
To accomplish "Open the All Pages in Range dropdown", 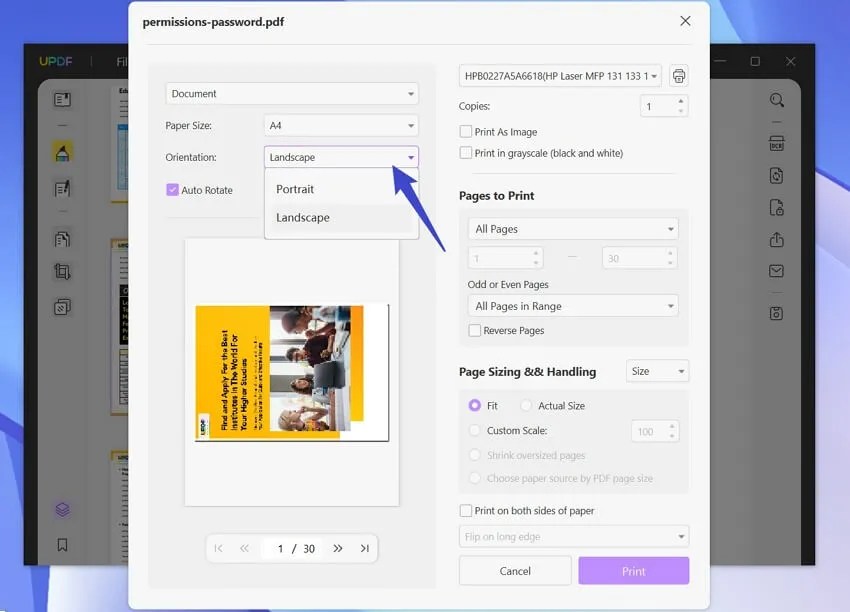I will pyautogui.click(x=572, y=305).
